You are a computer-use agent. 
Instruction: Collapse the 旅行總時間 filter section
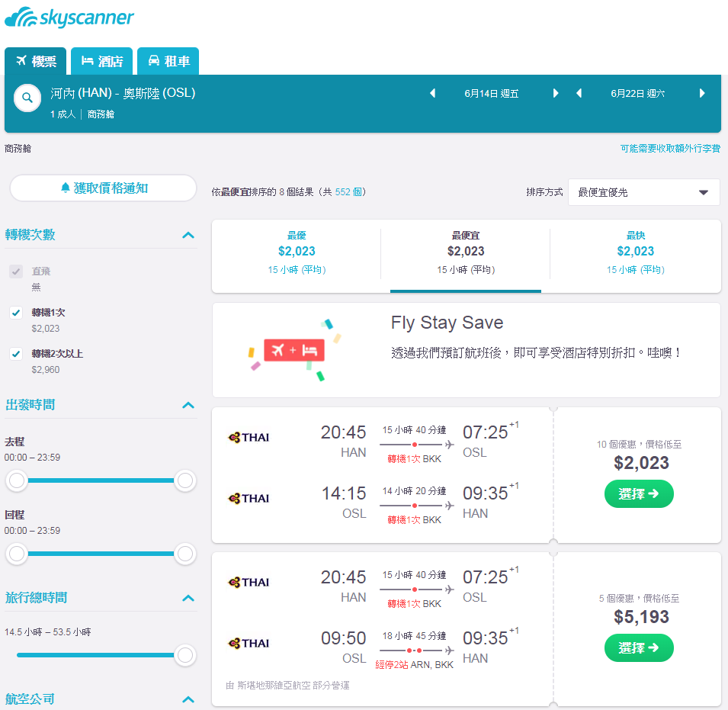[188, 598]
